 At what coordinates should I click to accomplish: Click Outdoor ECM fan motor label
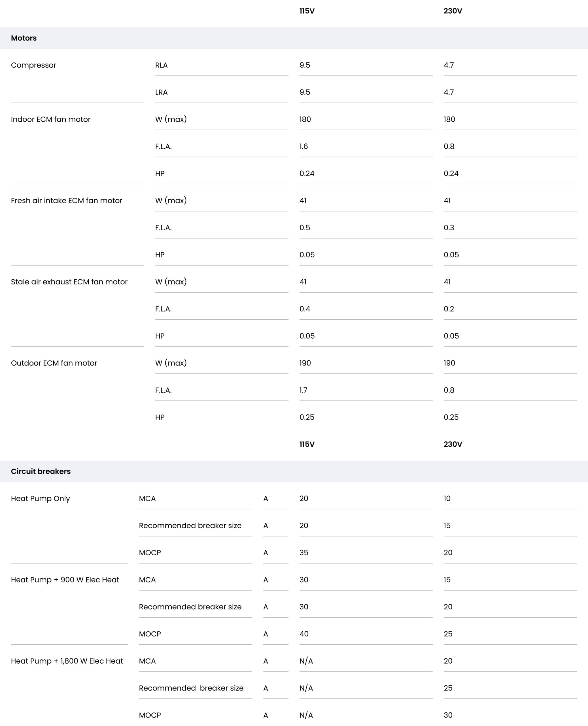coord(54,363)
